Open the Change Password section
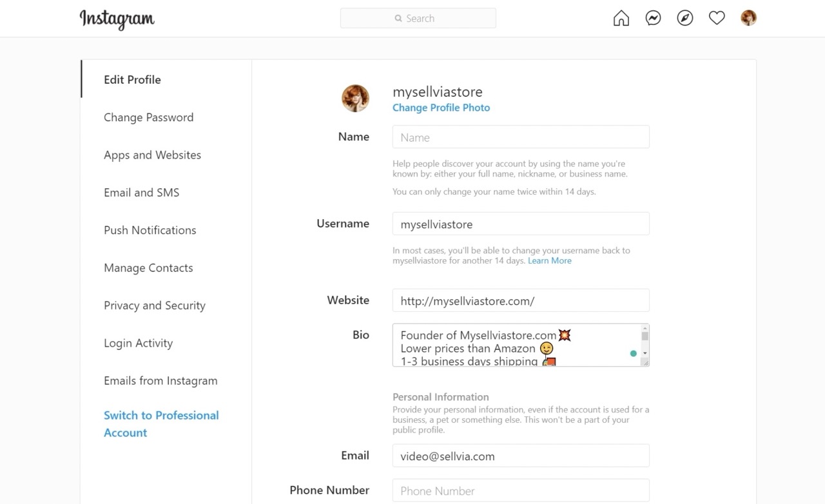The image size is (825, 504). point(148,117)
